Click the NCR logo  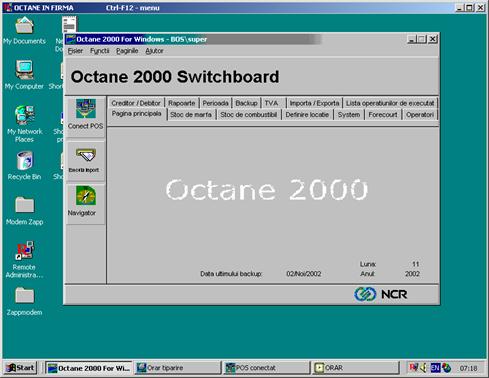pos(380,294)
